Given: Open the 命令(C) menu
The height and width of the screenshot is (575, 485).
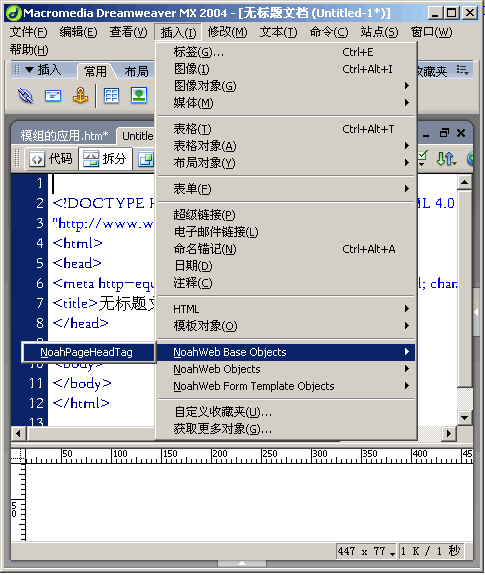Looking at the screenshot, I should (329, 32).
